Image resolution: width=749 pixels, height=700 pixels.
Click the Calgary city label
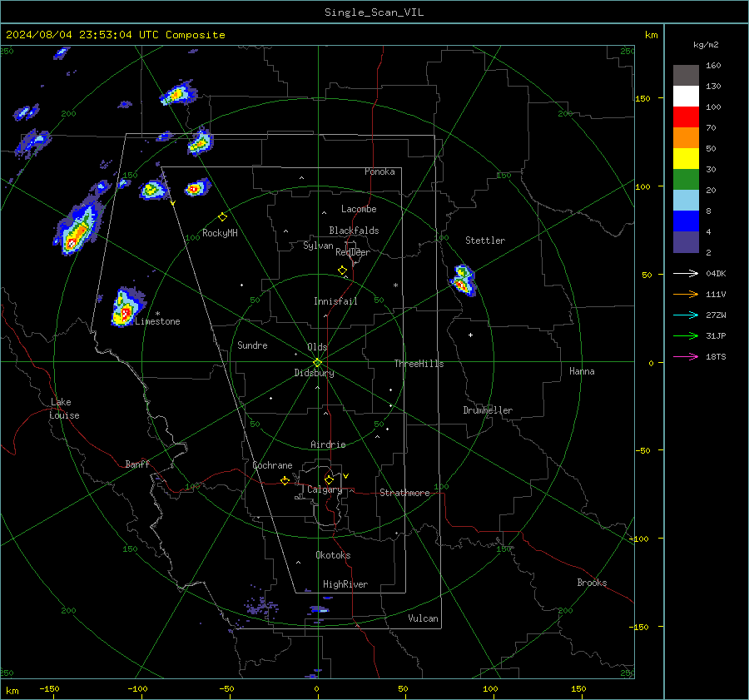click(x=325, y=489)
